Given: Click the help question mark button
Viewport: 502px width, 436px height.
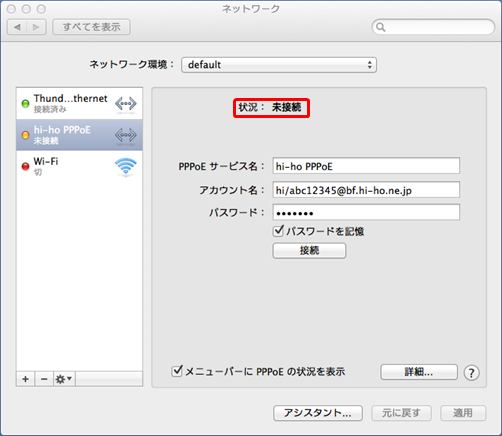Looking at the screenshot, I should 471,373.
